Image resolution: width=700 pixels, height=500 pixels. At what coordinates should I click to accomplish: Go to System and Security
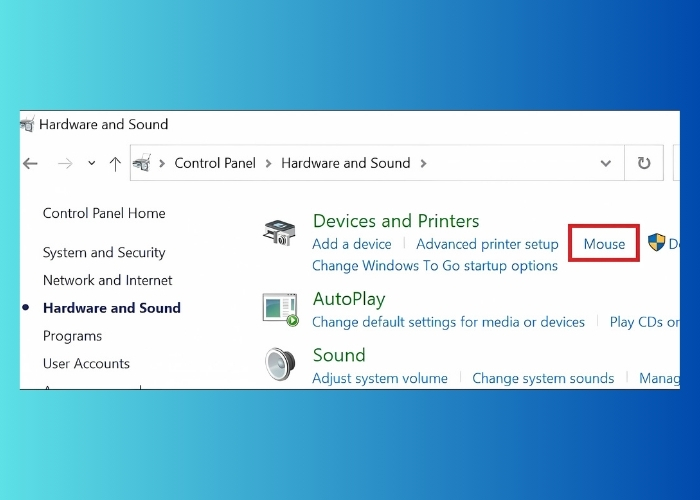[104, 253]
